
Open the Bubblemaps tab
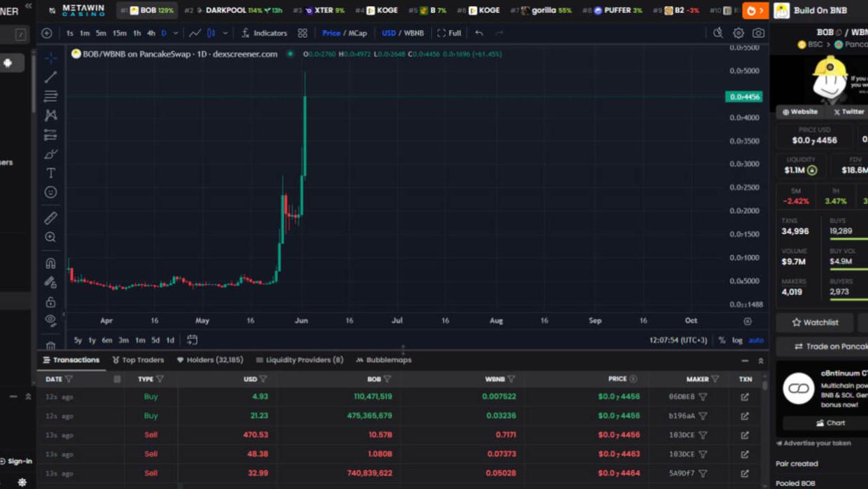[384, 360]
